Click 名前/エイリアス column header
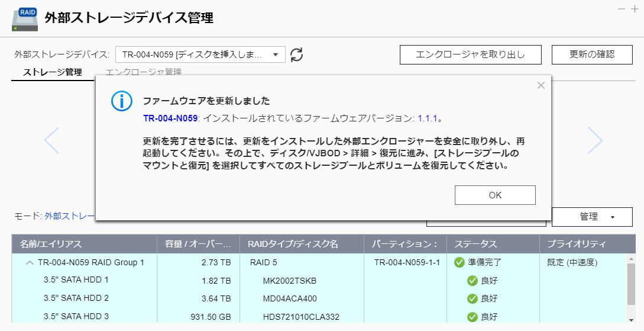Viewport: 644px width, 331px height. [84, 244]
